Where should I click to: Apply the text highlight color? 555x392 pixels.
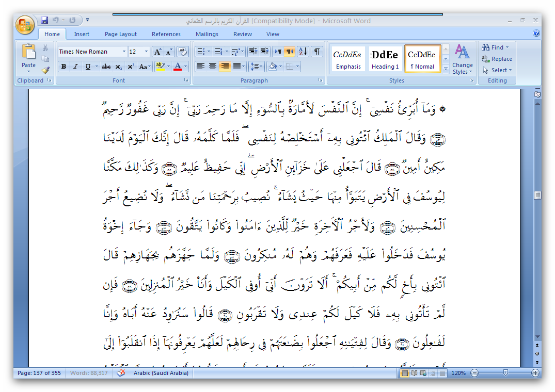(x=160, y=67)
